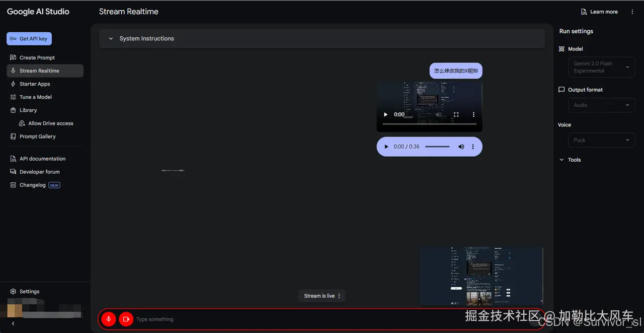Click the Run settings heading
This screenshot has width=644, height=333.
[576, 31]
